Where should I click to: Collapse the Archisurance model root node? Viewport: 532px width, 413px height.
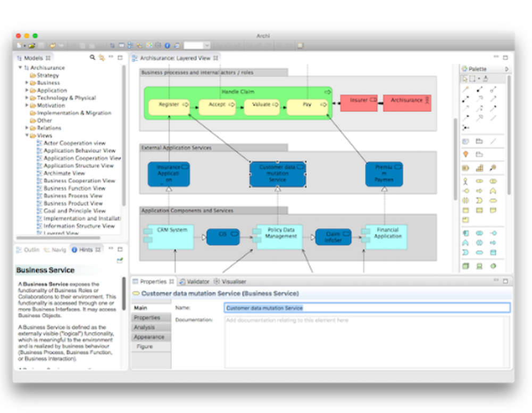coord(20,68)
